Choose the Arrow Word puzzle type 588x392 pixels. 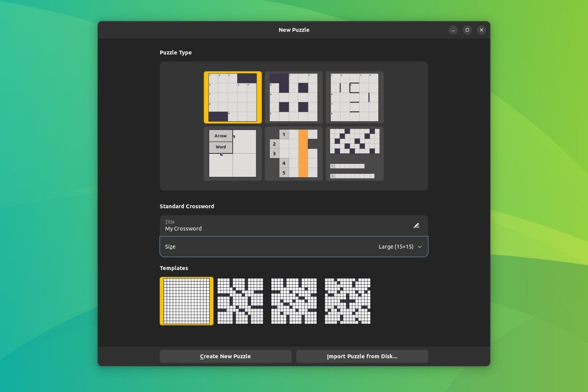pos(232,153)
